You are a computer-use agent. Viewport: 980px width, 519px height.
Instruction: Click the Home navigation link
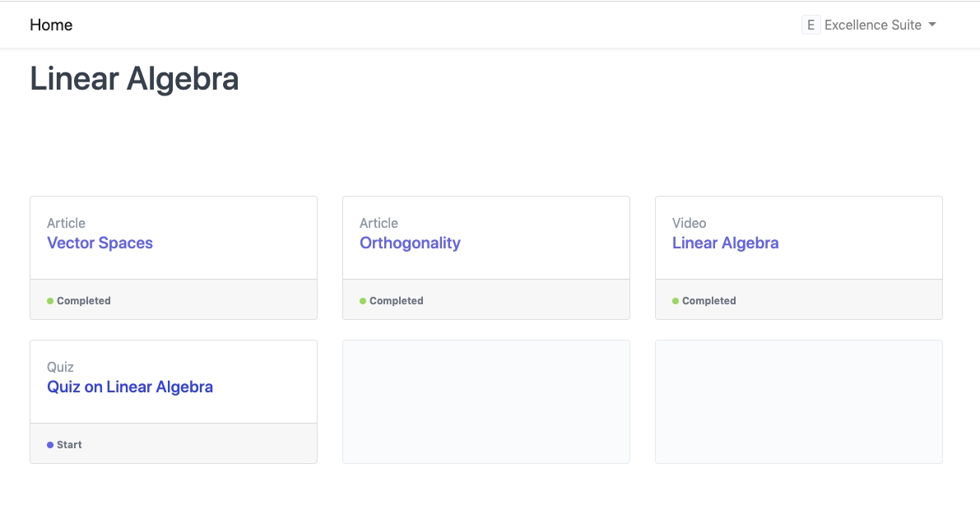click(x=51, y=25)
